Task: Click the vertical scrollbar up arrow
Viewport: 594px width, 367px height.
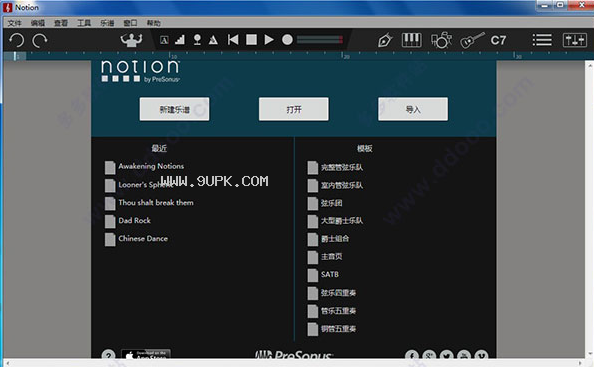Action: 590,66
